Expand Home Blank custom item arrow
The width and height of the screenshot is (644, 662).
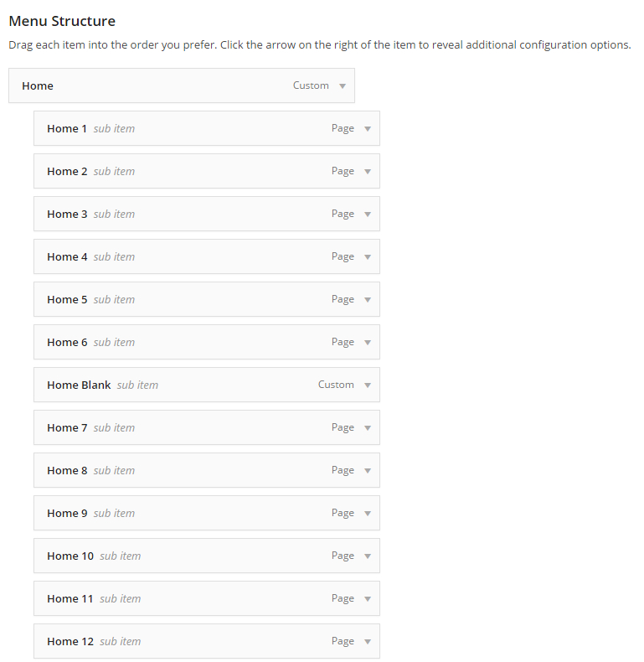tap(368, 385)
